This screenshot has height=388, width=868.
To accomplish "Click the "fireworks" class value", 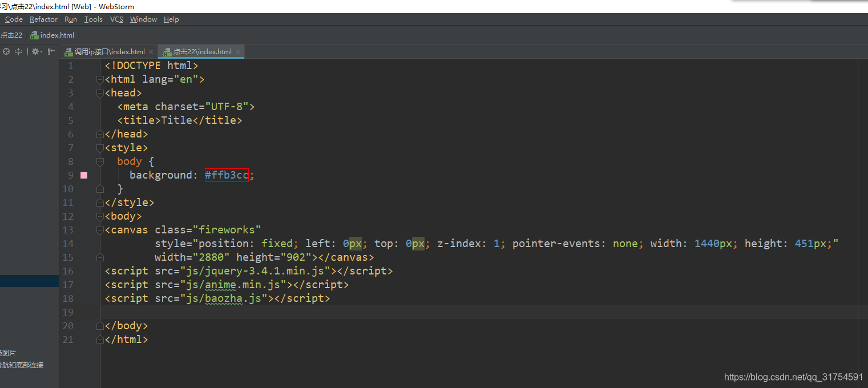I will [x=227, y=230].
